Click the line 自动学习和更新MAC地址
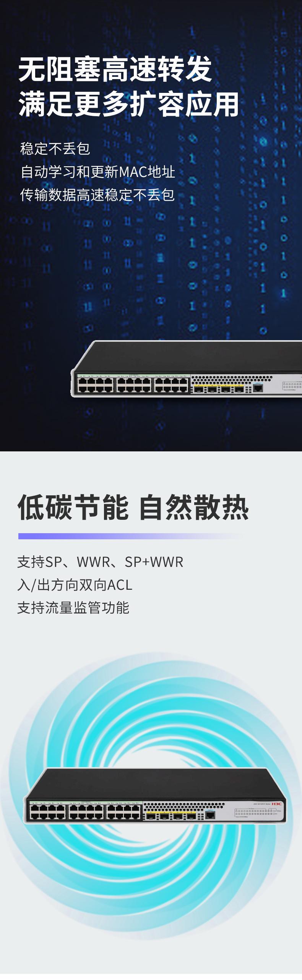This screenshot has height=980, width=302. (97, 172)
